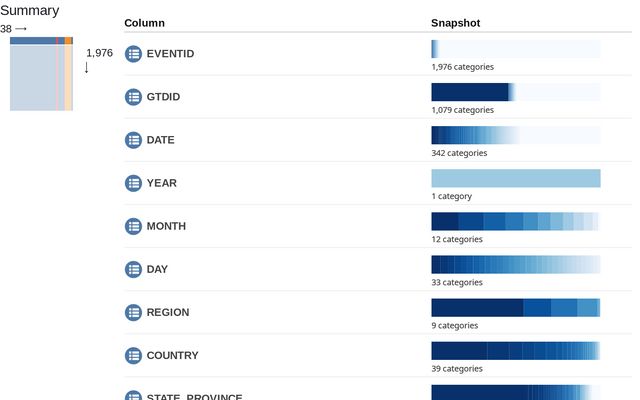The image size is (640, 400).
Task: Click the DATE column type icon
Action: coord(133,140)
